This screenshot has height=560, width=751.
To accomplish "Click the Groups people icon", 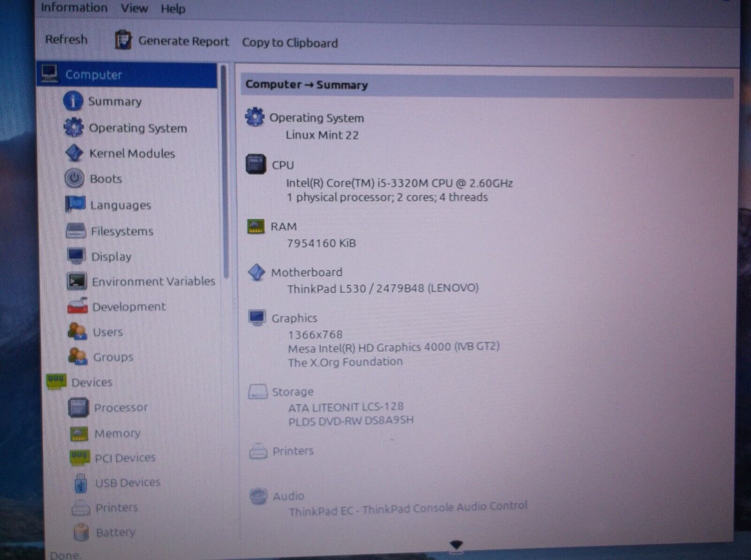I will click(78, 356).
